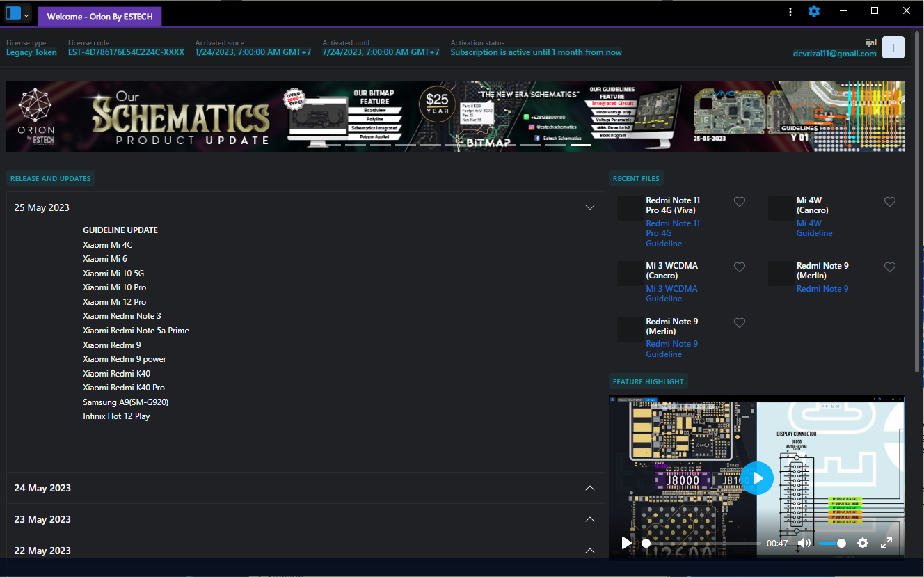Click the 'Xiaomi Redmi Note 3' row

(122, 316)
